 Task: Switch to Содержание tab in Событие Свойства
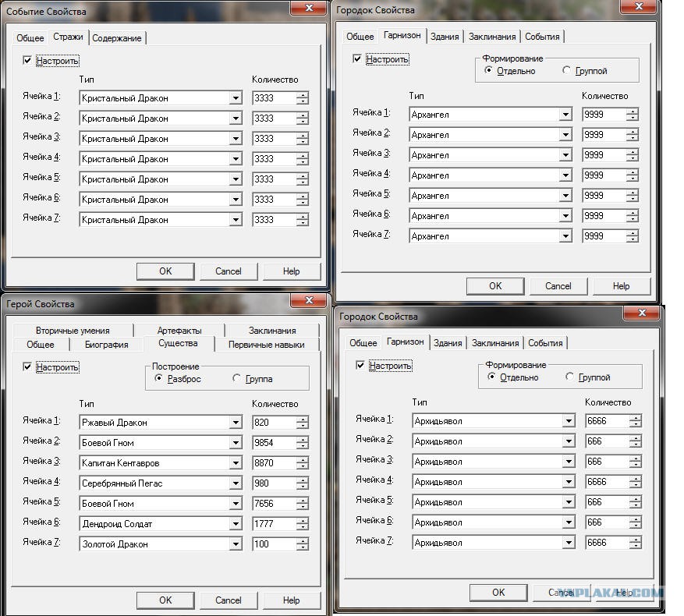pyautogui.click(x=117, y=38)
